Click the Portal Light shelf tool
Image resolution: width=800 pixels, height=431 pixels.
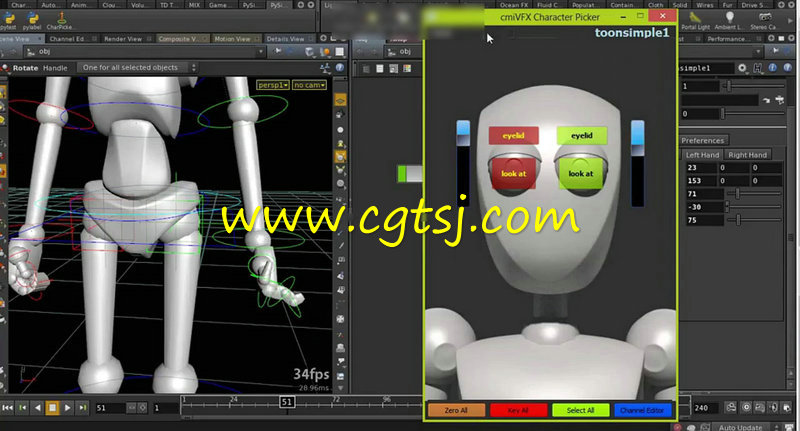[x=695, y=21]
